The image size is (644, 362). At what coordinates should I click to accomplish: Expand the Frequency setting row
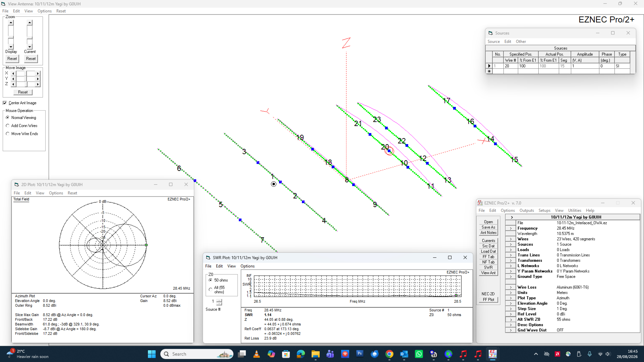point(511,228)
